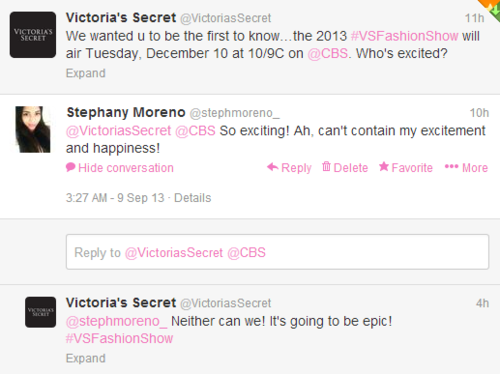Click Victoria's Secret avatar in the reply tweet
The width and height of the screenshot is (500, 374).
(x=40, y=312)
